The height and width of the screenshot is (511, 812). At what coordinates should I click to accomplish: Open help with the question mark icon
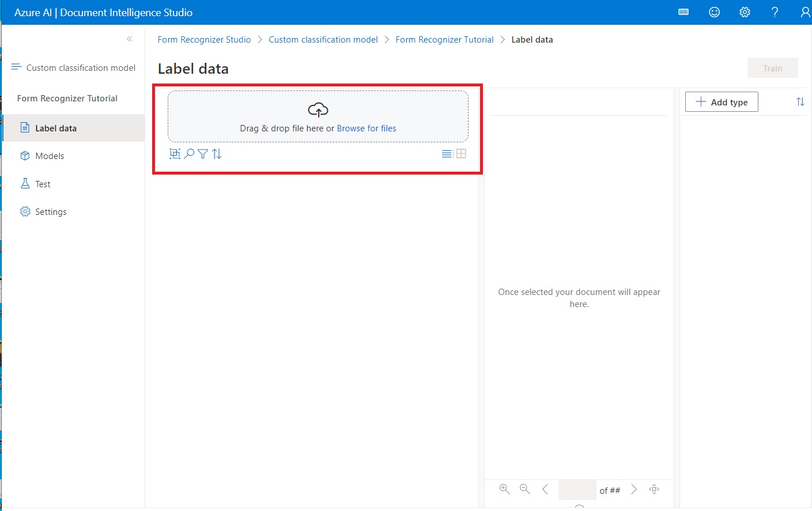tap(775, 12)
